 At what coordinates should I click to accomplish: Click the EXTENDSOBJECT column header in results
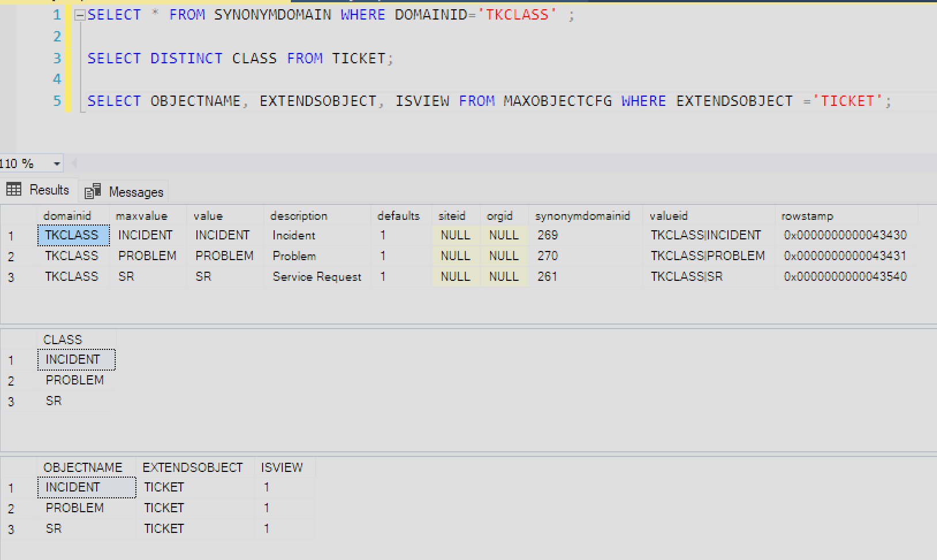coord(192,467)
